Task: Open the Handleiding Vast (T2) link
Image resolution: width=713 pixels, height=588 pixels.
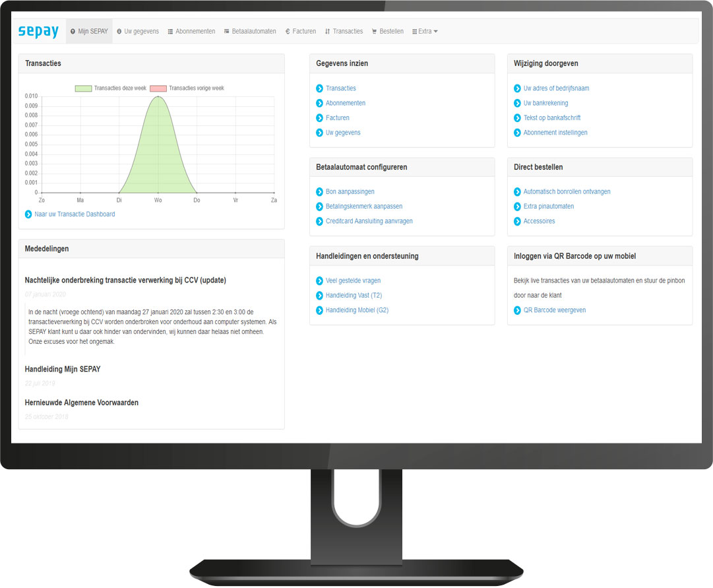Action: (354, 296)
